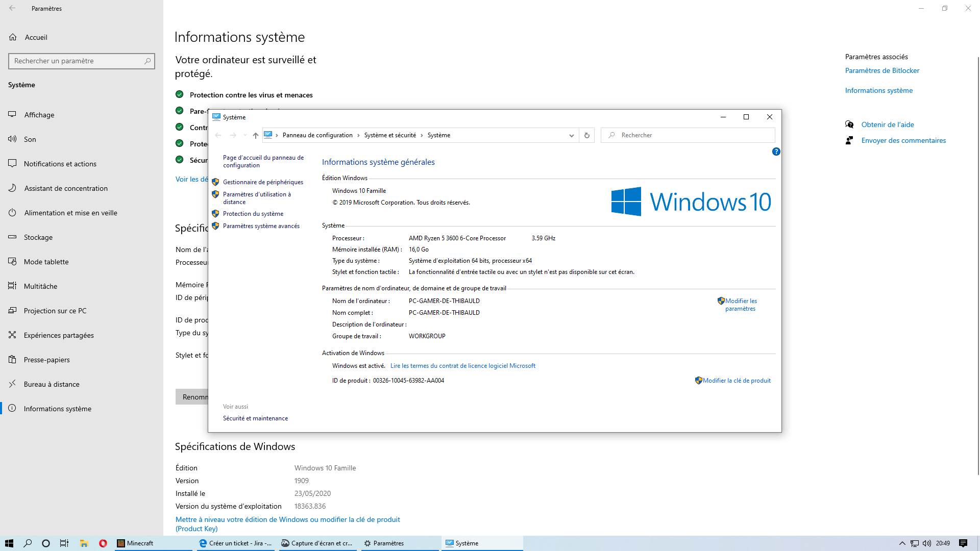The image size is (980, 551).
Task: Click Paramètres système avancés link
Action: point(261,226)
